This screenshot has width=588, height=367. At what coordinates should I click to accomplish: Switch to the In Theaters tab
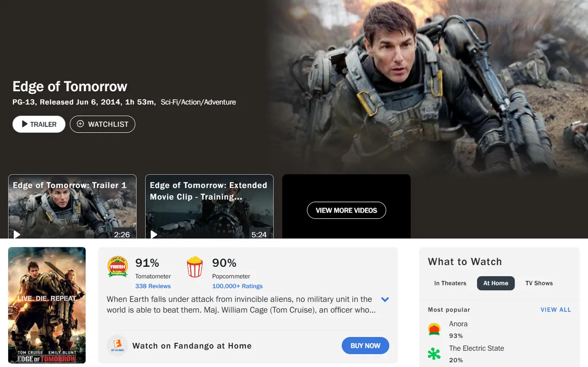pyautogui.click(x=450, y=283)
